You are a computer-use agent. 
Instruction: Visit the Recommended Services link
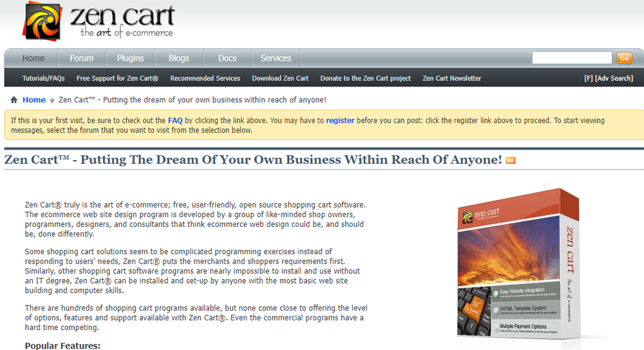[x=205, y=78]
